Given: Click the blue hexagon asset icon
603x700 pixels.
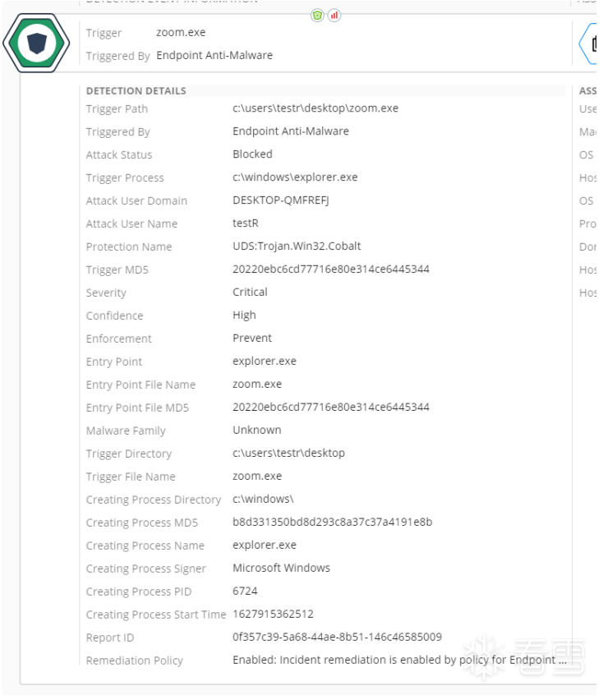Looking at the screenshot, I should coord(590,44).
